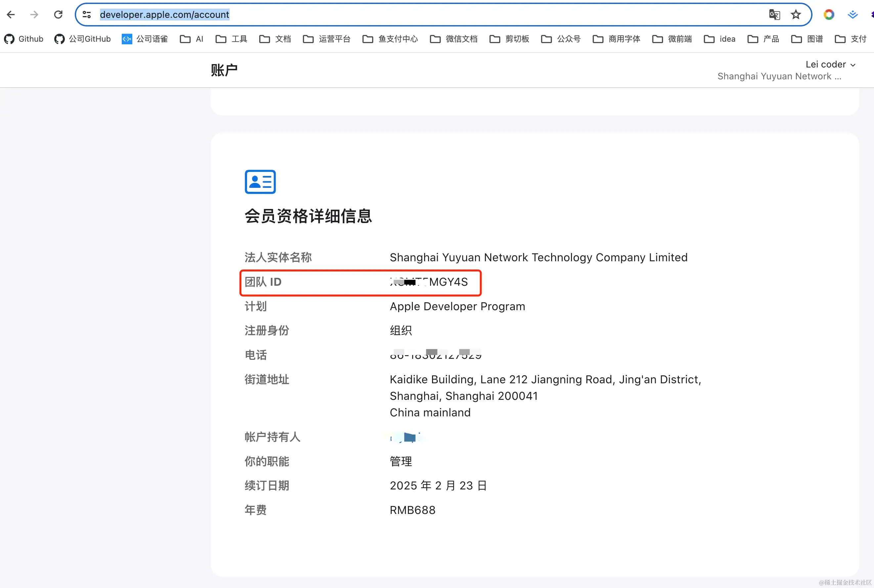Open the 微前端 bookmarks folder
Viewport: 874px width, 588px height.
(x=672, y=39)
